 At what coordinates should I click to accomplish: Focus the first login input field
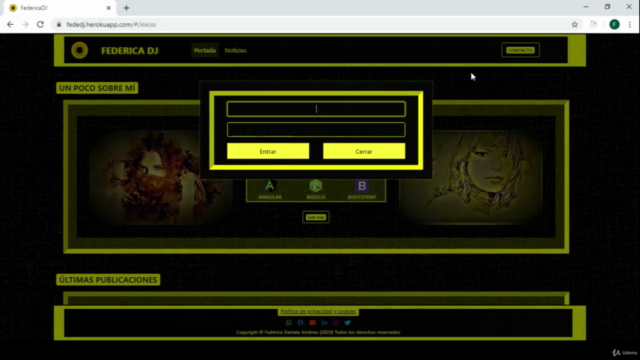pos(316,109)
